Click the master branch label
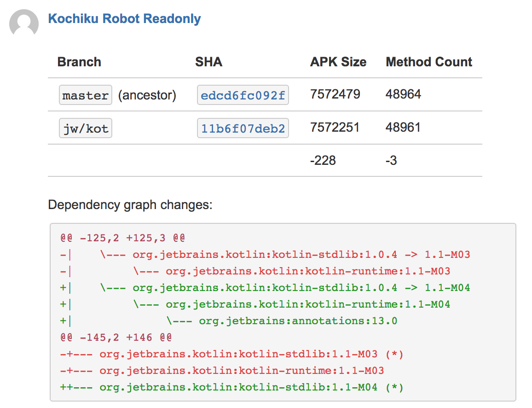Viewport: 532px width, 408px height. tap(86, 95)
